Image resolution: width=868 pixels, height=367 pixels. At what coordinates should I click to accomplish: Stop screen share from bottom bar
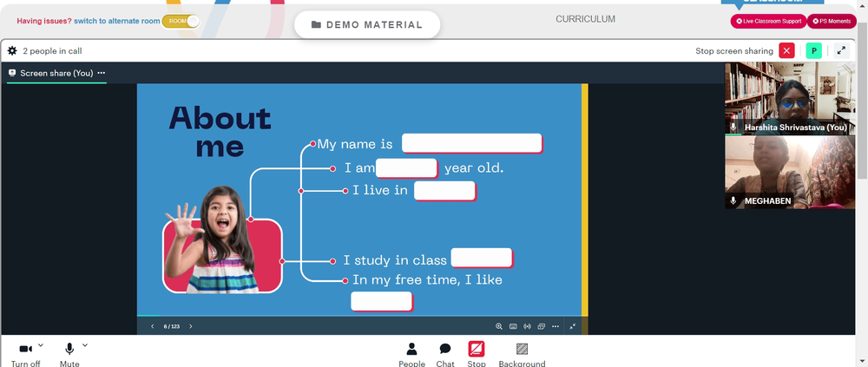pos(476,354)
